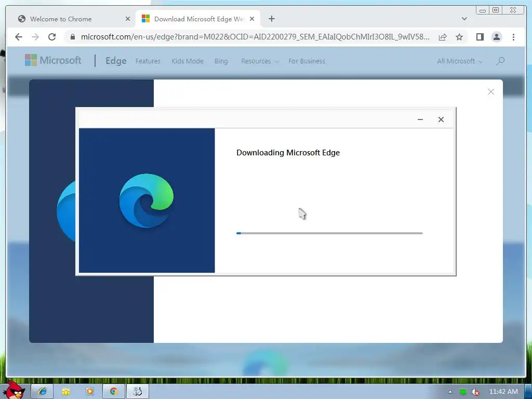Open a new tab with plus button

tap(271, 19)
